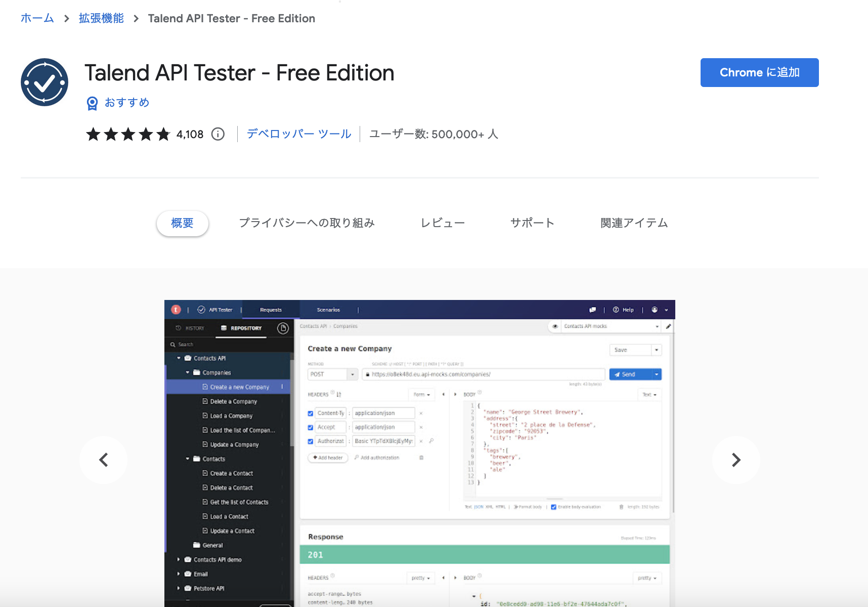Screen dimensions: 868x607
Task: Open the Save button dropdown arrow
Action: [656, 350]
